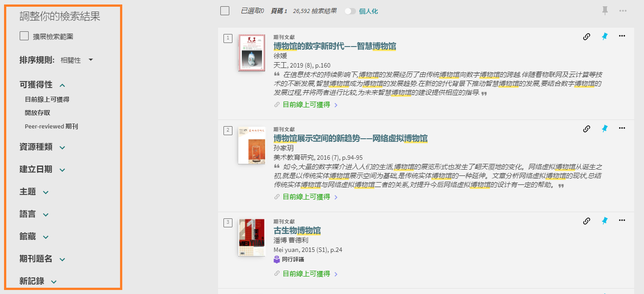The height and width of the screenshot is (294, 644).
Task: Click permalink icon for second result
Action: click(586, 129)
